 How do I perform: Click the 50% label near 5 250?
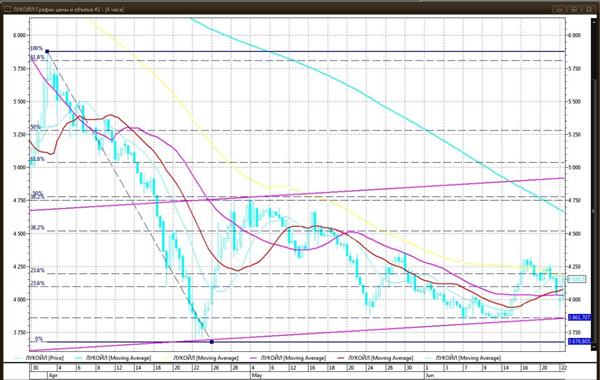click(36, 127)
